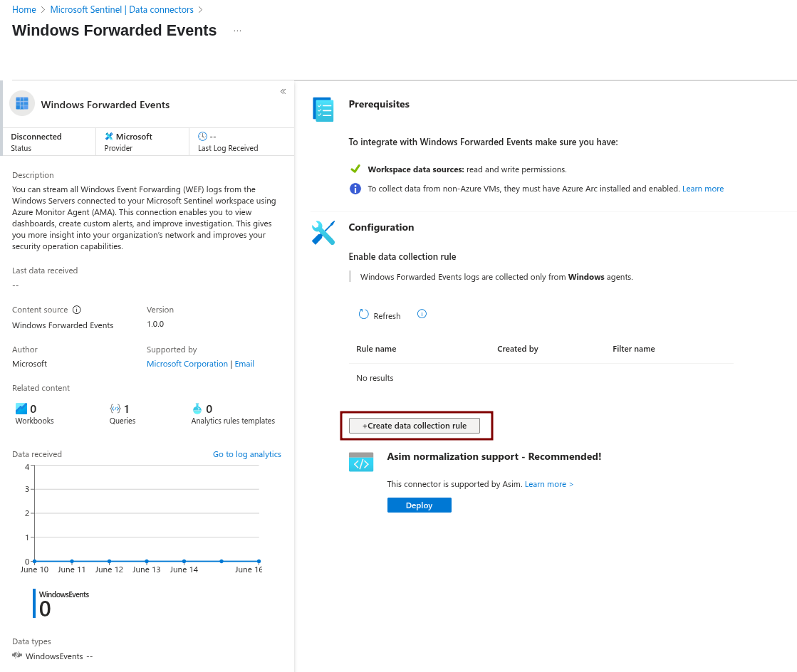Open Go to log analytics link
797x672 pixels.
(x=247, y=454)
